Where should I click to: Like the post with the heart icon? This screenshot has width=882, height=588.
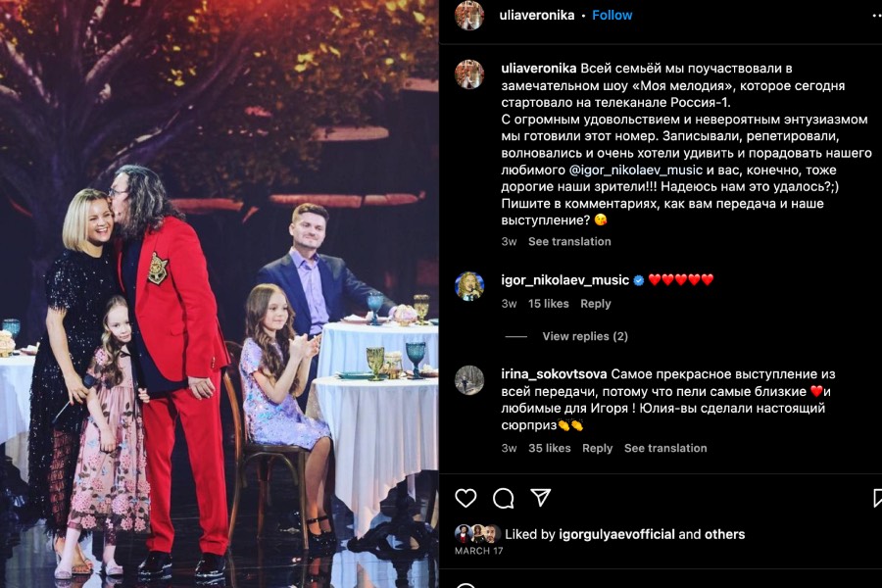465,498
